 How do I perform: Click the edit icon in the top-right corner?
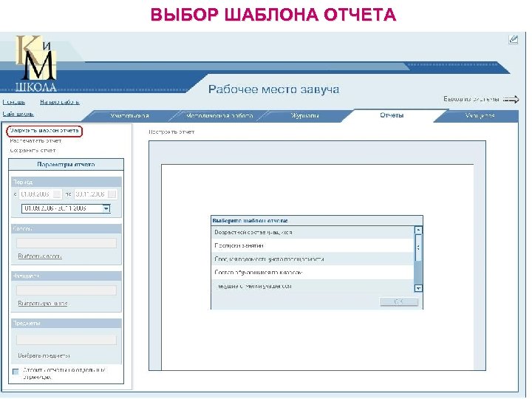[514, 39]
